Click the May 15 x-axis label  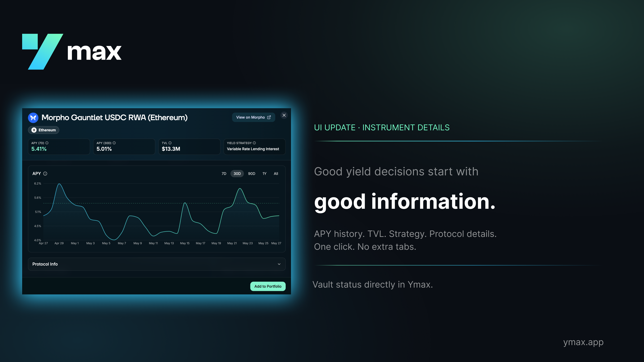[x=185, y=243]
